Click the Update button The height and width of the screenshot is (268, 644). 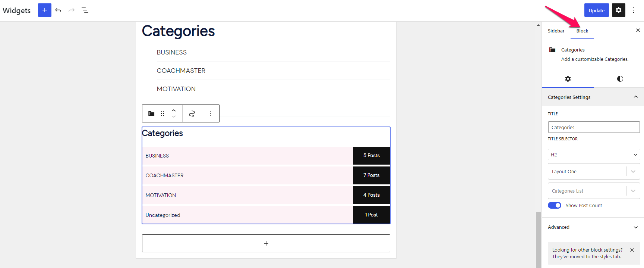pyautogui.click(x=596, y=10)
